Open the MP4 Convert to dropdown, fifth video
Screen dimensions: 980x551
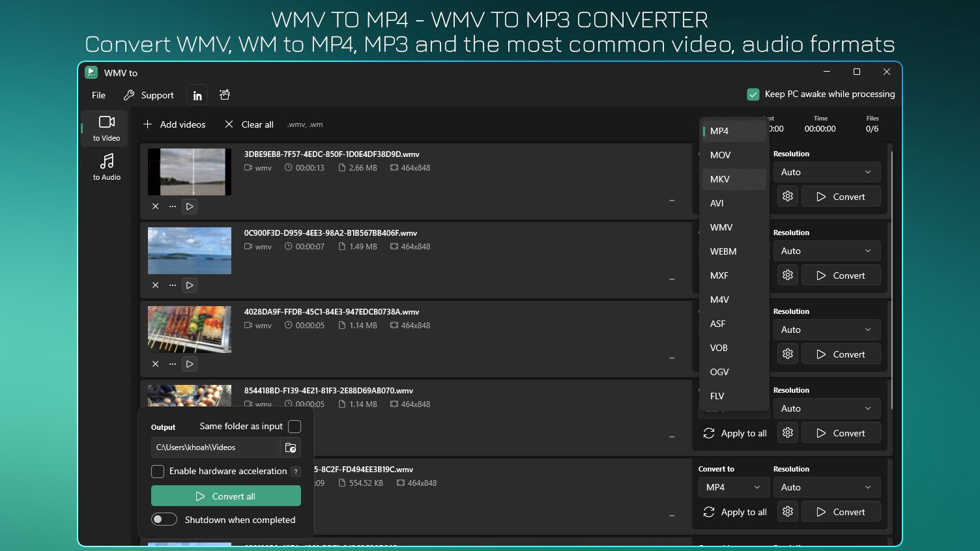[x=734, y=487]
